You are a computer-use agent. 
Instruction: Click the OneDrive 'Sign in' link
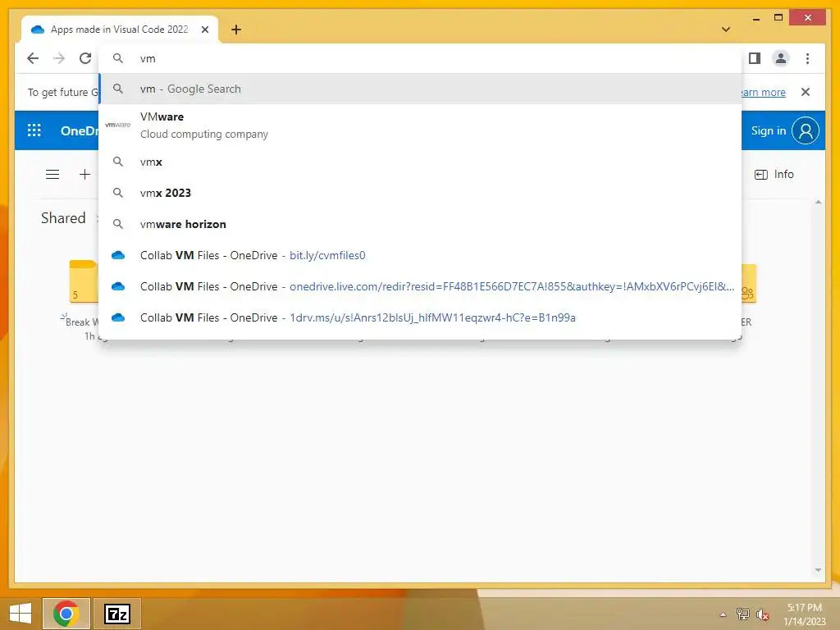(768, 130)
